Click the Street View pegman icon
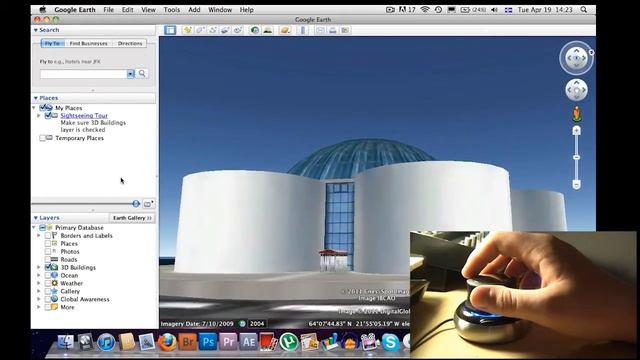This screenshot has height=360, width=640. pyautogui.click(x=576, y=114)
